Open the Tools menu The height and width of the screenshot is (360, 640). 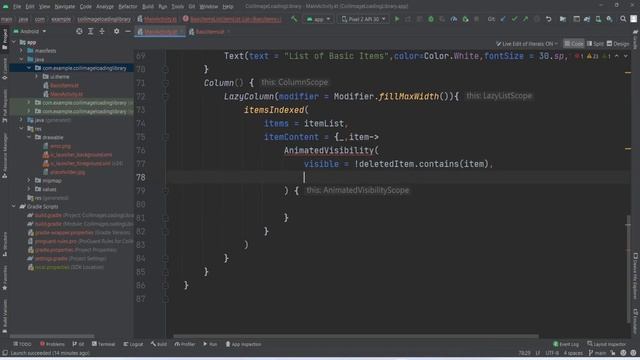point(178,7)
